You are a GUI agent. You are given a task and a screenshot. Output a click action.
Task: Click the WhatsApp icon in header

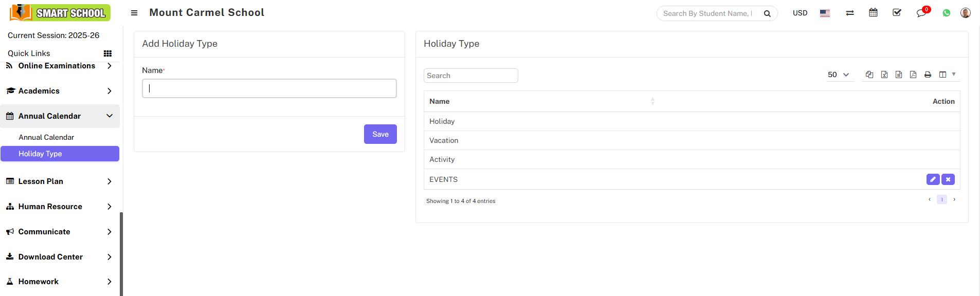click(x=947, y=13)
